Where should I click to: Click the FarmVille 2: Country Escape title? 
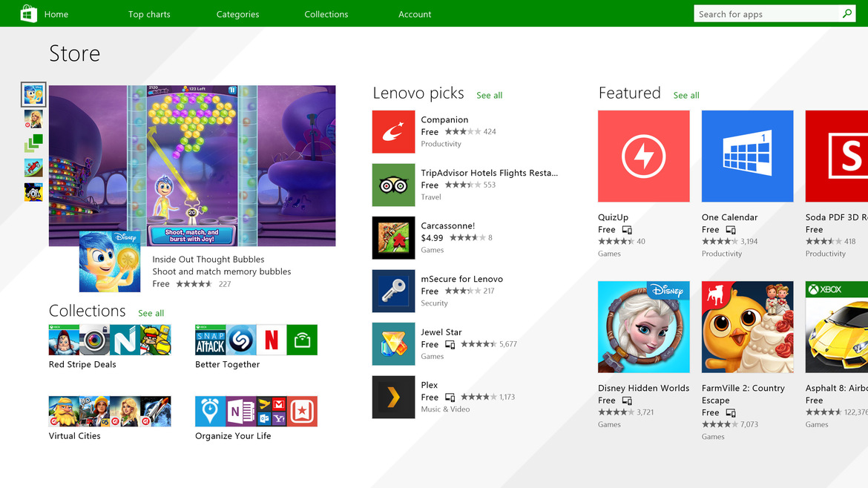click(x=743, y=395)
